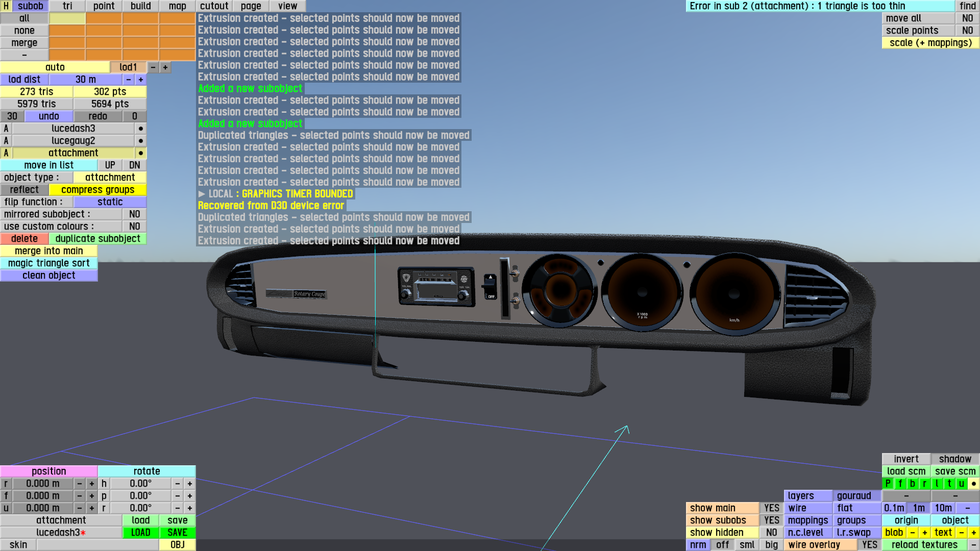This screenshot has width=980, height=551.
Task: Click the A marker beside attachment subobject
Action: coord(6,153)
